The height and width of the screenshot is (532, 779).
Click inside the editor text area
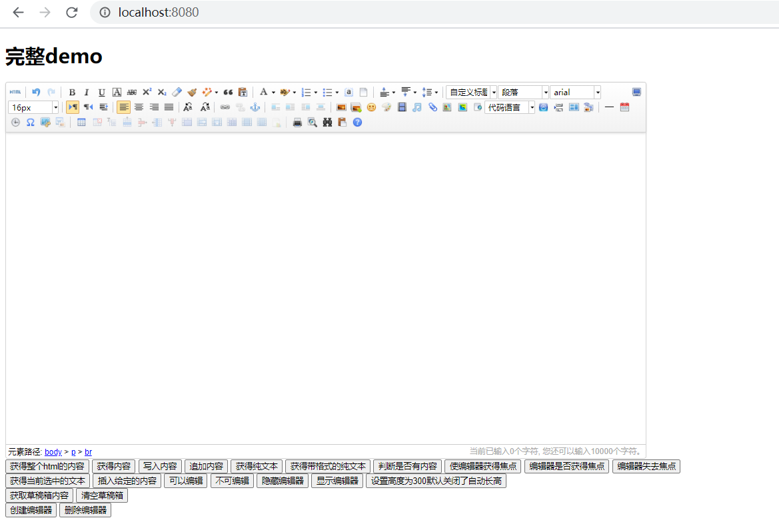coord(325,288)
